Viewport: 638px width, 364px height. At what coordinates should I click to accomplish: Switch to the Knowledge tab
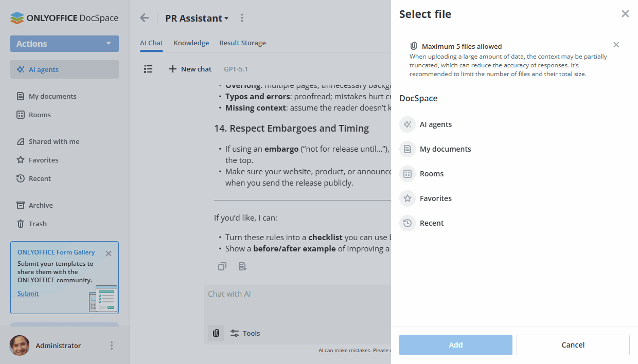pos(191,43)
